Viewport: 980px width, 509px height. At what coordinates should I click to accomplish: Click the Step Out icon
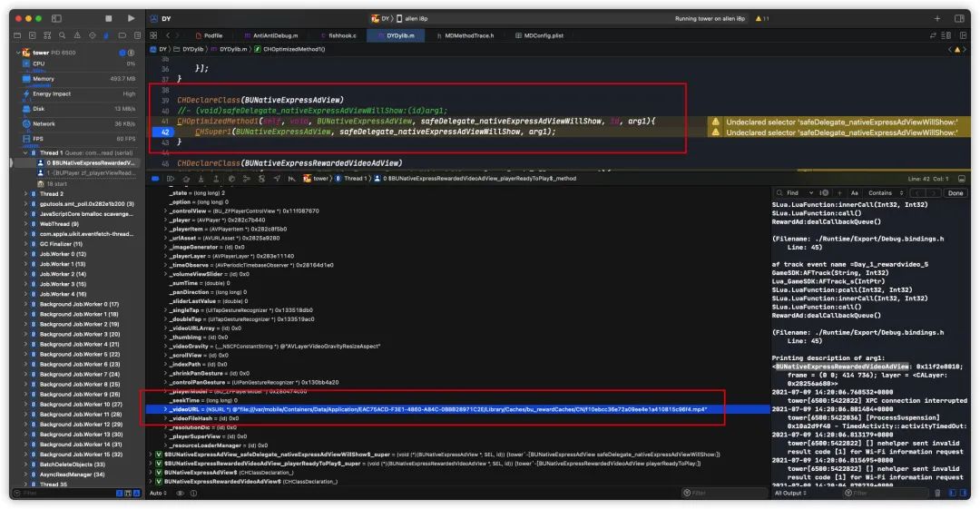pyautogui.click(x=216, y=179)
